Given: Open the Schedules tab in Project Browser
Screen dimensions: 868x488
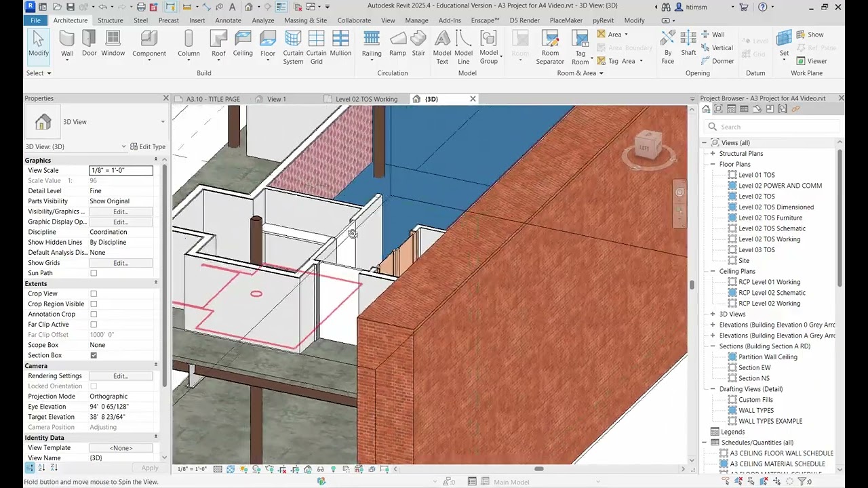Looking at the screenshot, I should [744, 109].
